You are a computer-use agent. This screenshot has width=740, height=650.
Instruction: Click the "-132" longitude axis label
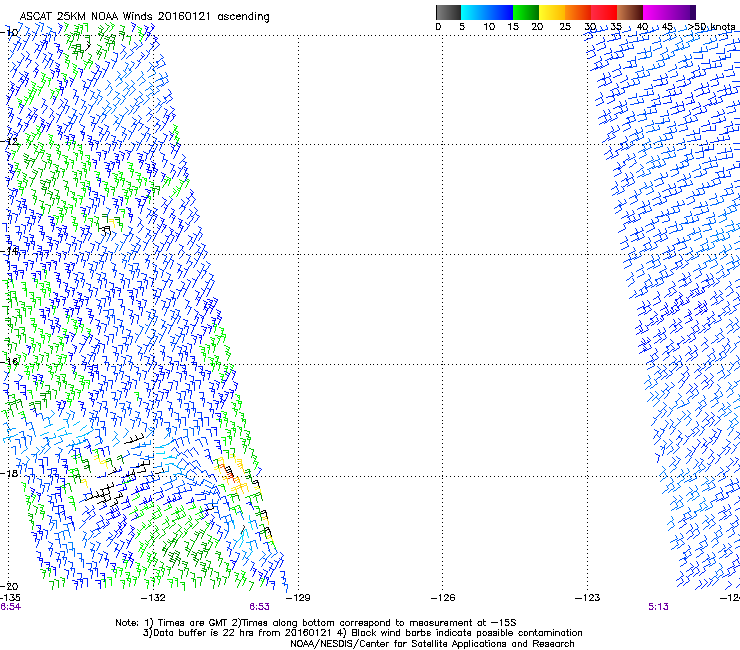coord(153,598)
